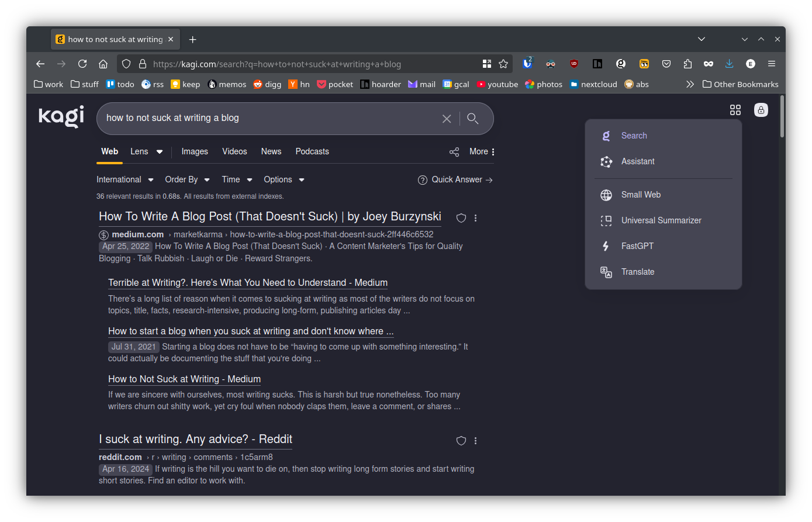Open the share results icon
This screenshot has width=812, height=522.
(454, 152)
